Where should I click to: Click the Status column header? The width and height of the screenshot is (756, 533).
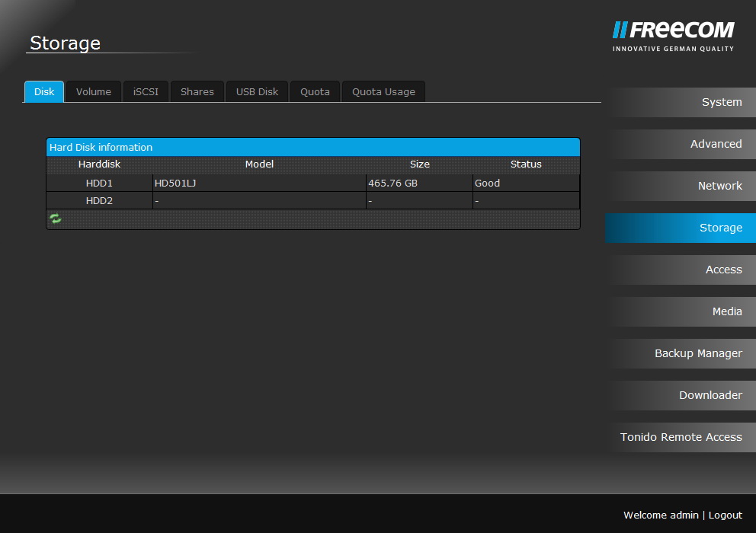coord(526,164)
